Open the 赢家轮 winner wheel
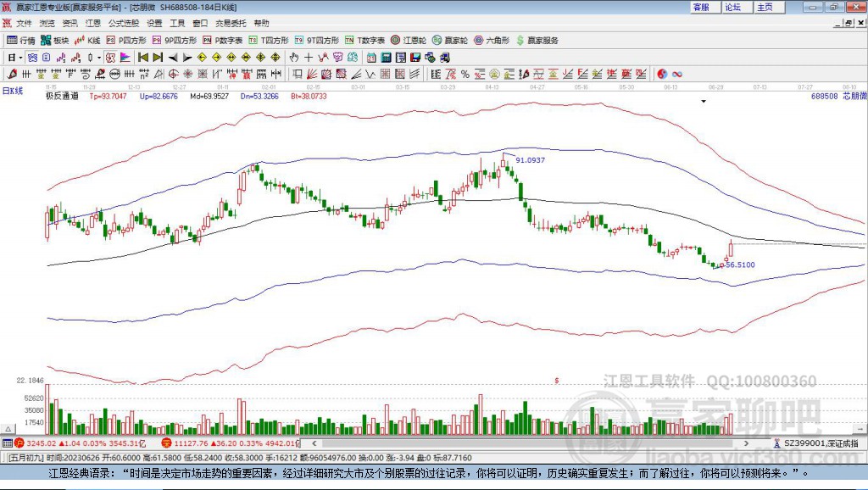The image size is (868, 490). (x=450, y=41)
